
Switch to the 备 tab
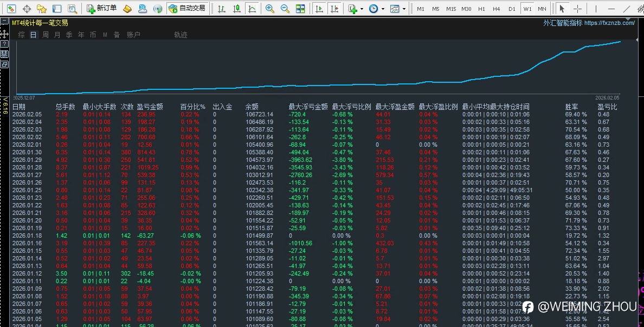[117, 35]
